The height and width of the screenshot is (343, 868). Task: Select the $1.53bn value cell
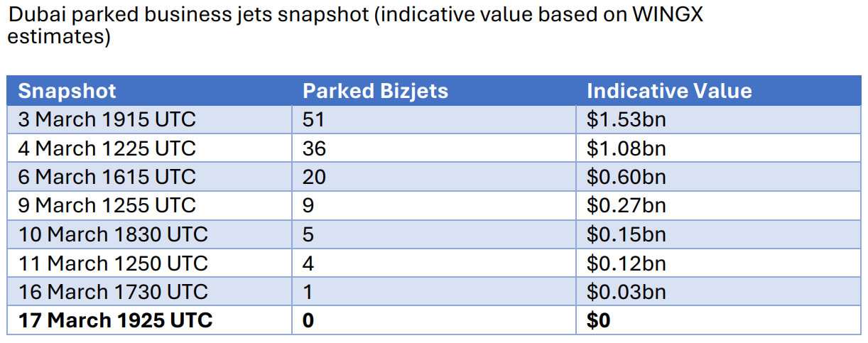(x=626, y=119)
